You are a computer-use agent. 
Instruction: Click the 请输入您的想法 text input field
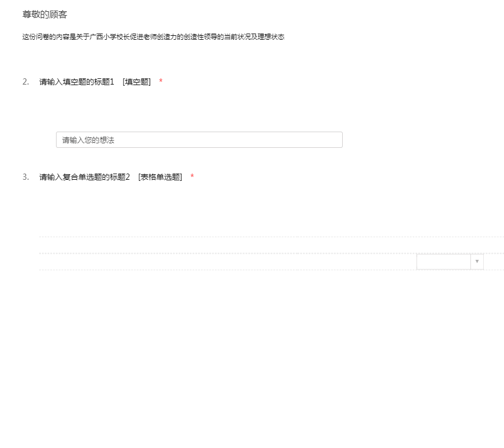[199, 140]
